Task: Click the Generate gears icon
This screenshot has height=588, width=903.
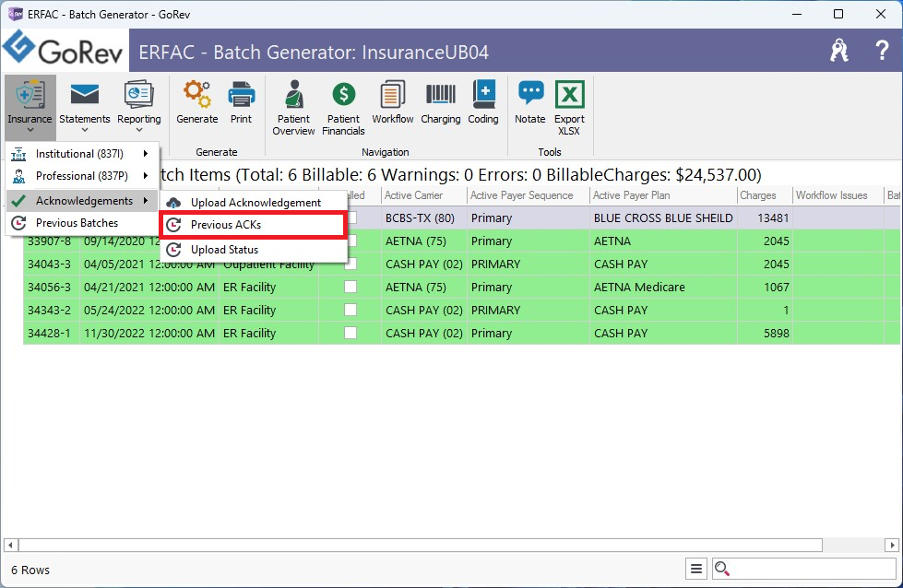Action: coord(197,94)
